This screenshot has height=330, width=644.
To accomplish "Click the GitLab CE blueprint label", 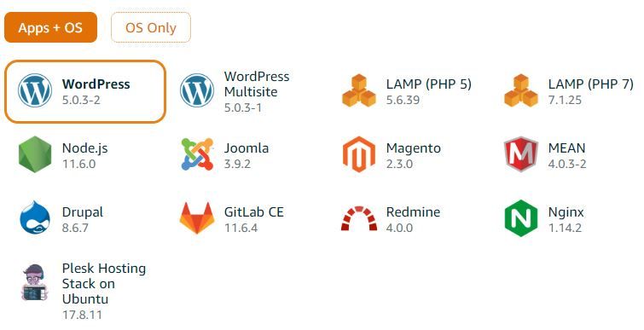I will pos(254,211).
